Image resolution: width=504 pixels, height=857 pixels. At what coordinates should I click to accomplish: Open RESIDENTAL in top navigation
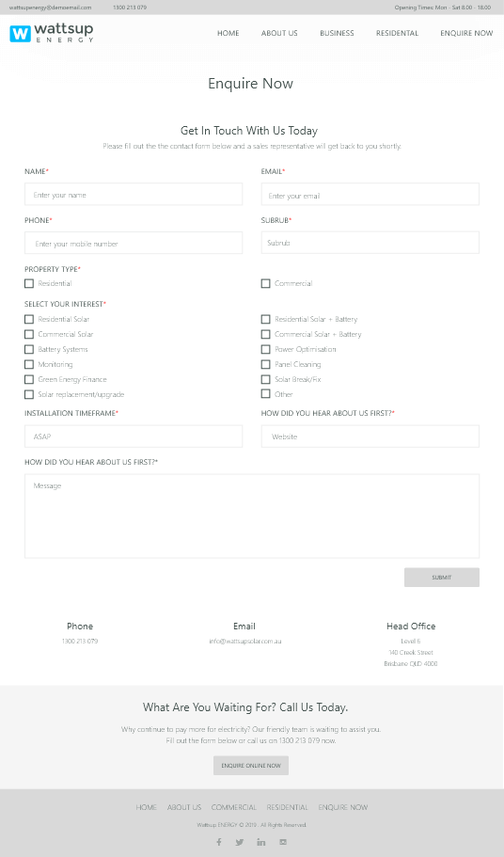click(397, 33)
